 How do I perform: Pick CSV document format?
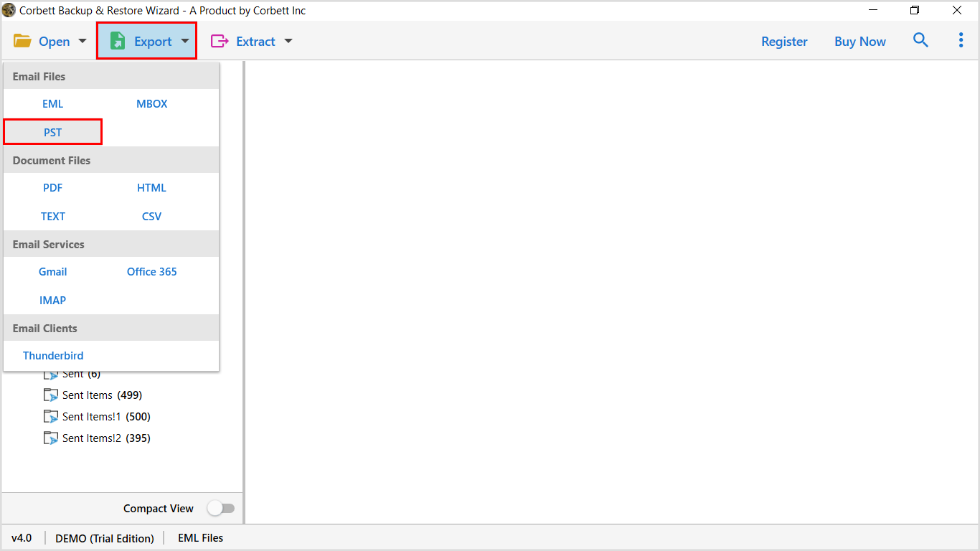point(152,216)
